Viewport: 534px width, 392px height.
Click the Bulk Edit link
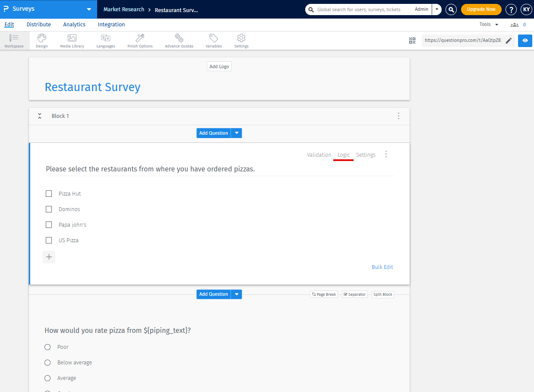(x=382, y=267)
